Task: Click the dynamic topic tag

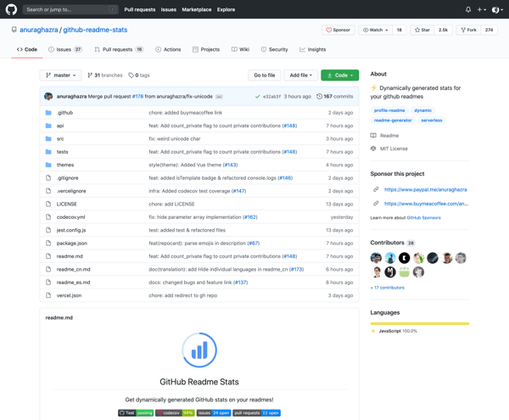Action: tap(422, 110)
